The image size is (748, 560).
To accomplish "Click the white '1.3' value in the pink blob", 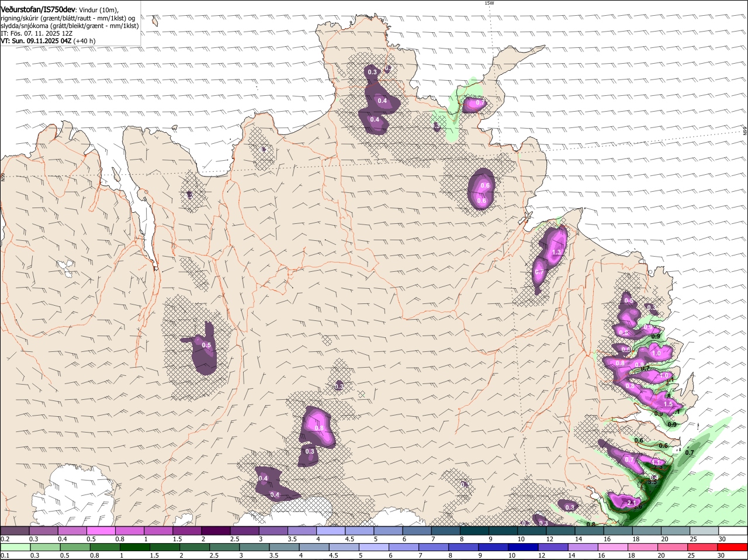I will point(556,252).
